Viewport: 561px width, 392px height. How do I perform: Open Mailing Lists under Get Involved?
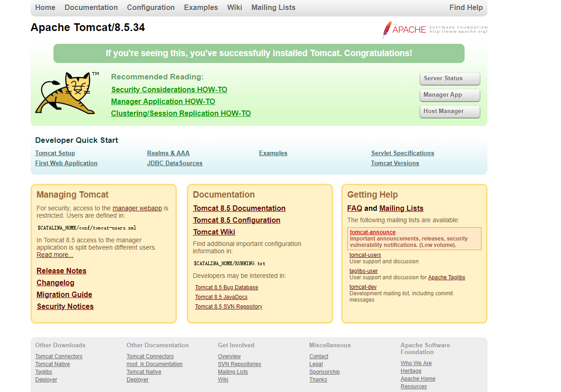pos(233,372)
